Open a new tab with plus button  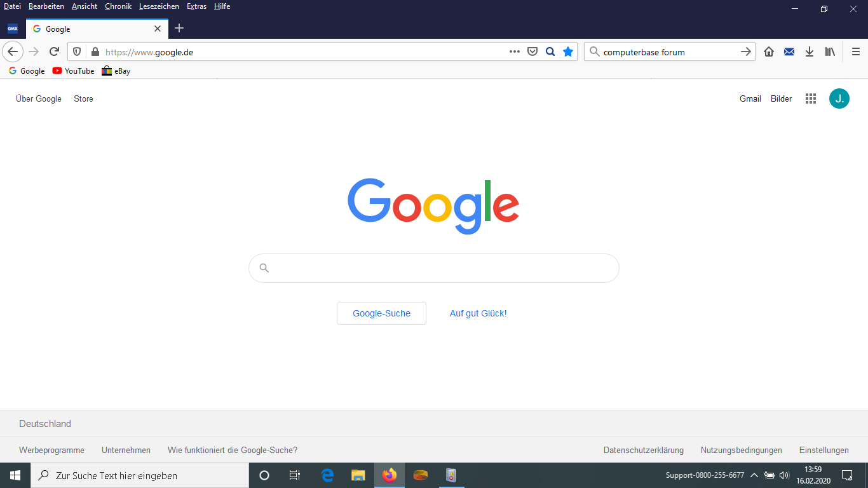click(x=179, y=28)
